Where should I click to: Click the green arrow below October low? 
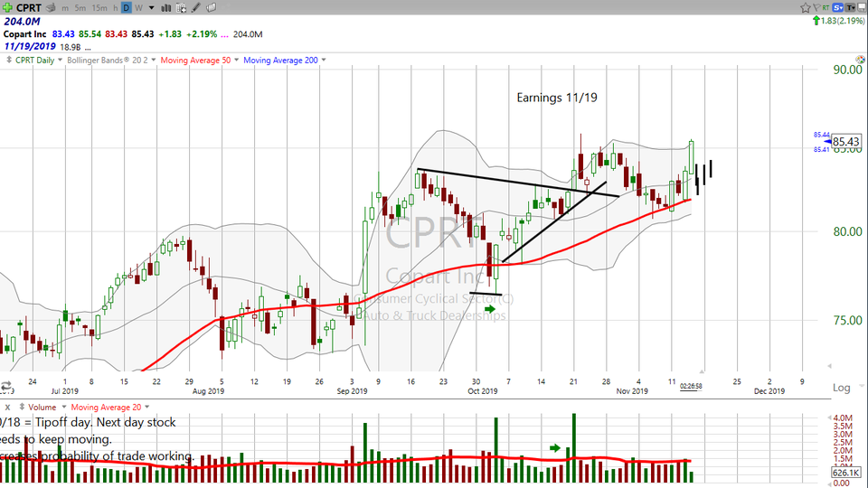click(x=489, y=309)
